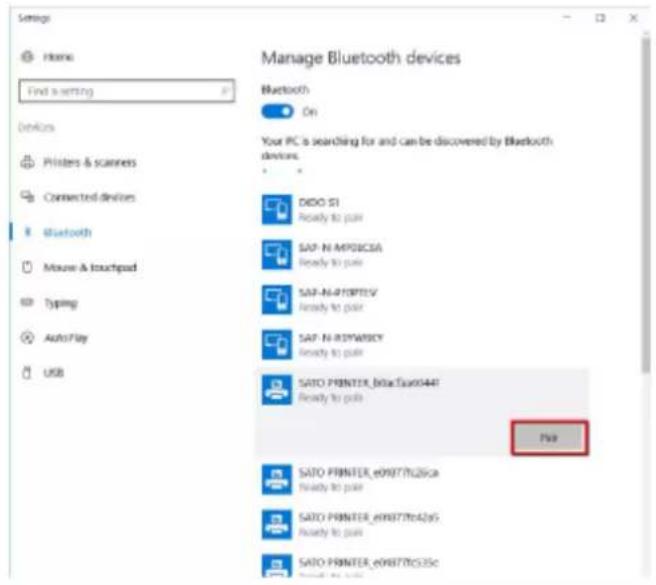The image size is (656, 585).
Task: Click the Home gear icon
Action: 27,56
